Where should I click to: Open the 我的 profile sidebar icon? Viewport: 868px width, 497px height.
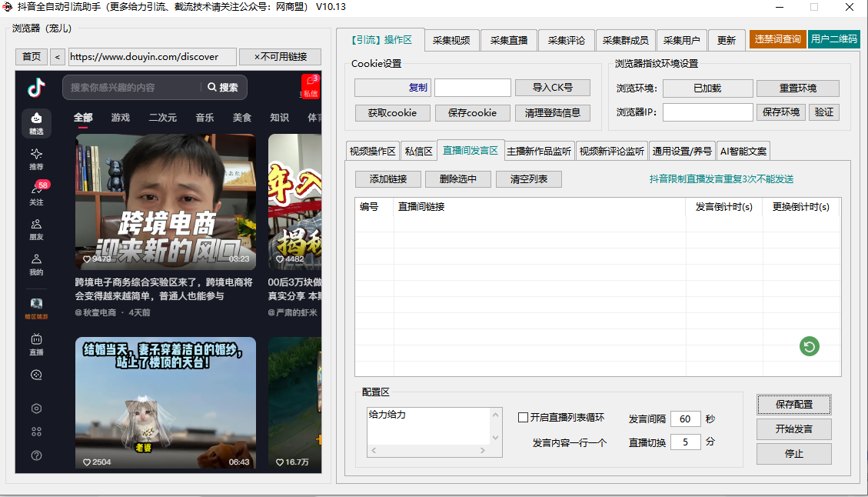tap(37, 265)
